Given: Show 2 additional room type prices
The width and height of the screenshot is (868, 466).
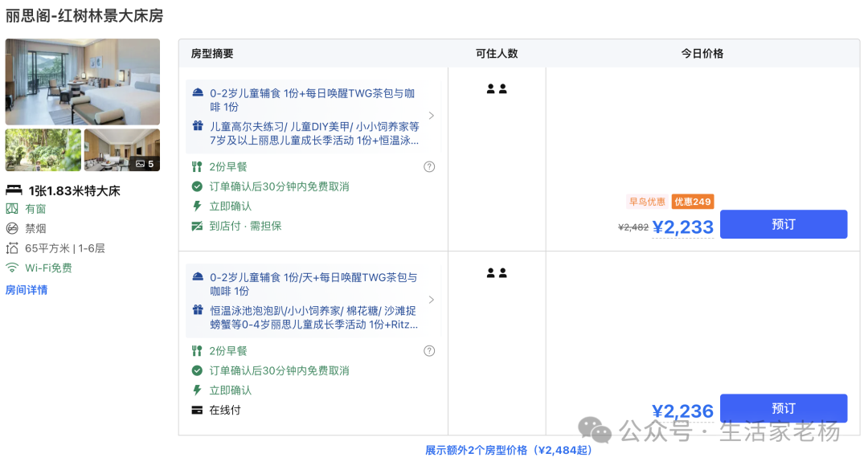Looking at the screenshot, I should pyautogui.click(x=508, y=451).
